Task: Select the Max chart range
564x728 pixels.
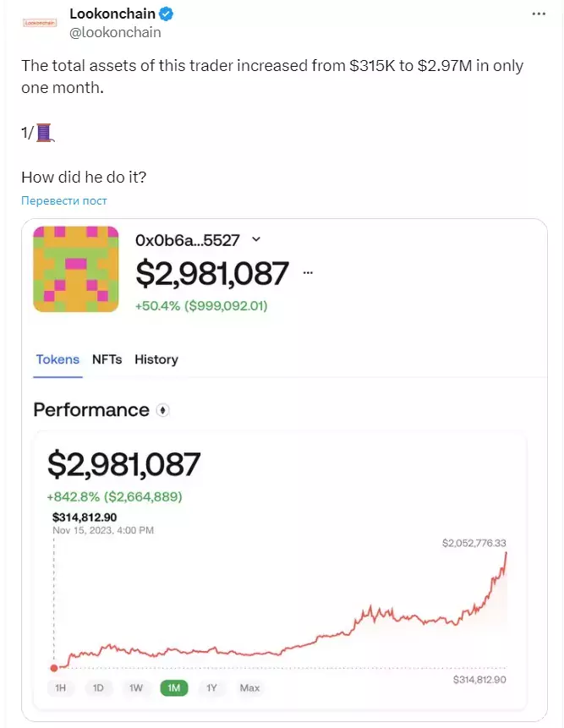Action: pyautogui.click(x=249, y=687)
